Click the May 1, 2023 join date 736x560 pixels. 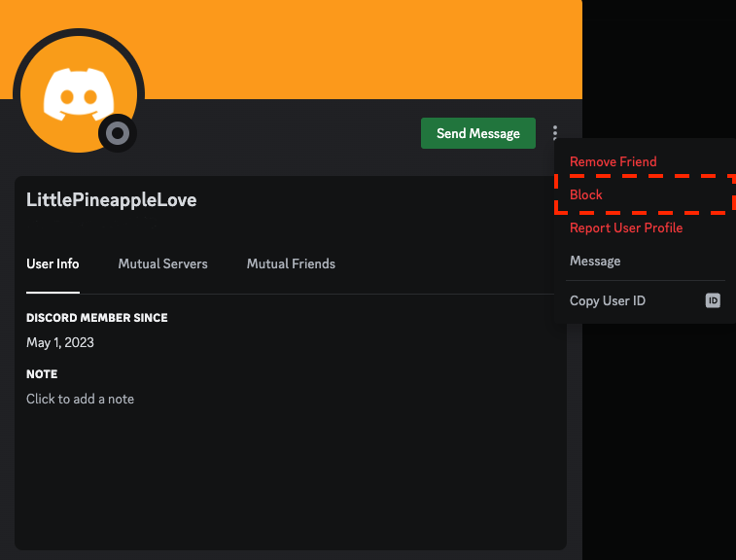60,342
